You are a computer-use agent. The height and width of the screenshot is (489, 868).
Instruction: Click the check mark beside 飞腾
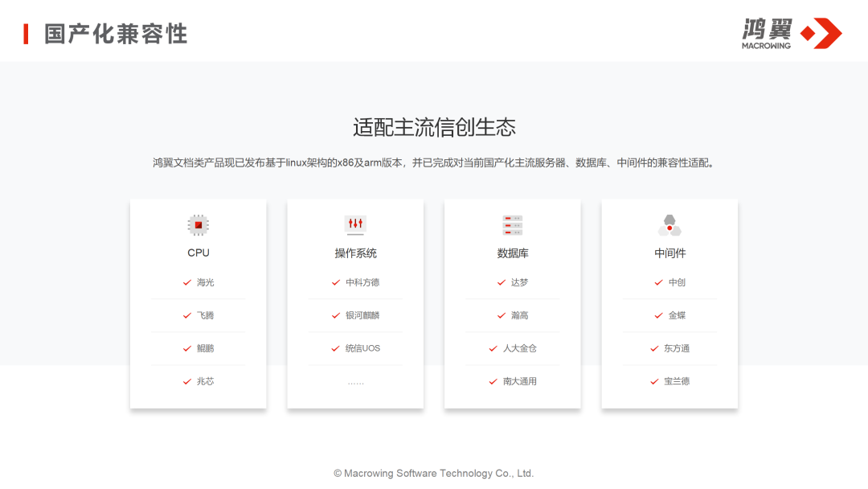(x=187, y=315)
